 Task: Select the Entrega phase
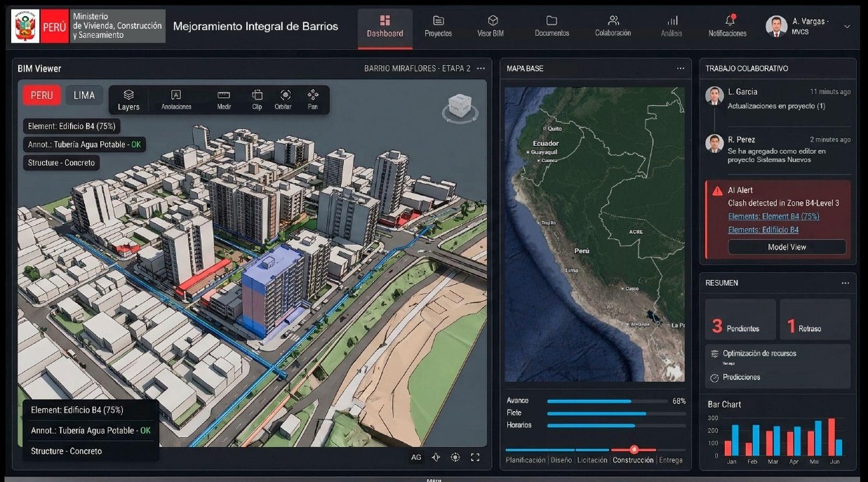[671, 460]
